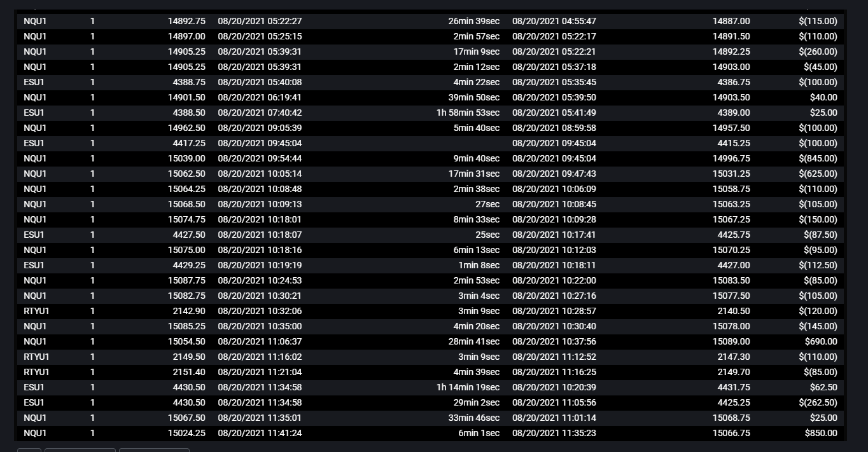Select ESU1 symbol in the 4417.25 row
The width and height of the screenshot is (868, 452).
click(34, 143)
